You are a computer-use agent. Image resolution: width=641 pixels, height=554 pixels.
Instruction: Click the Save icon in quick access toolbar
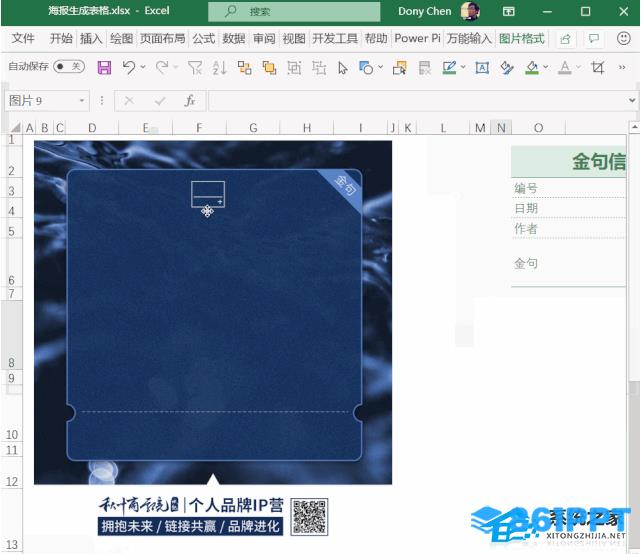[104, 67]
